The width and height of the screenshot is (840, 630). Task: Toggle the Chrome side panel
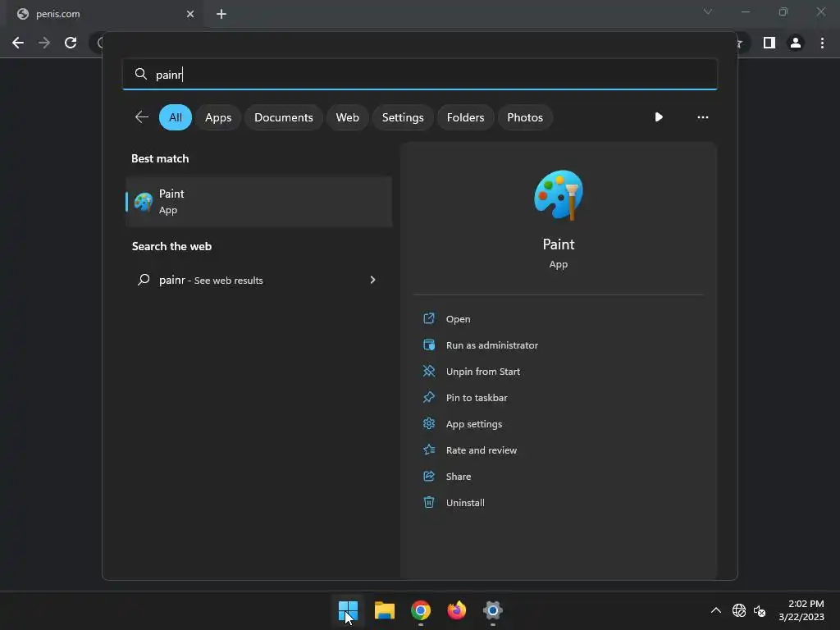tap(769, 43)
